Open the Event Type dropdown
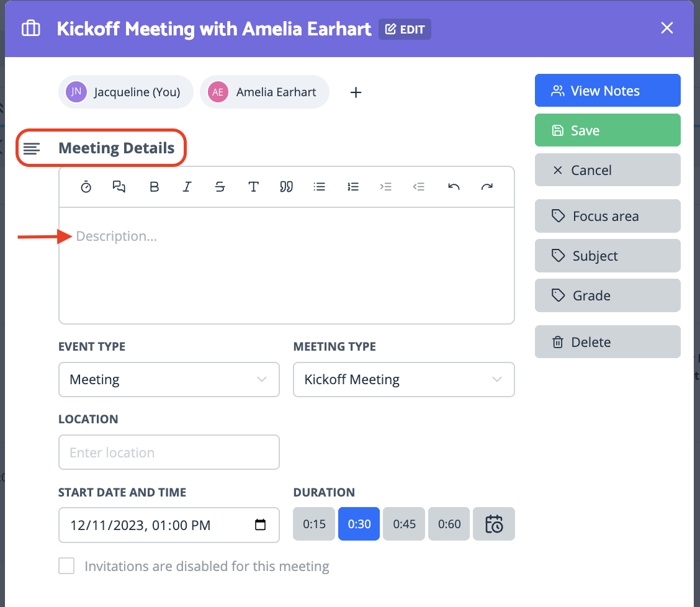Viewport: 700px width, 607px height. 169,380
